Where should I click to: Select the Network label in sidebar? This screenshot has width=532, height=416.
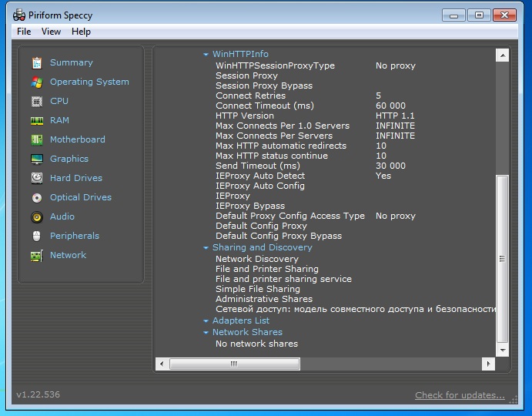click(68, 255)
